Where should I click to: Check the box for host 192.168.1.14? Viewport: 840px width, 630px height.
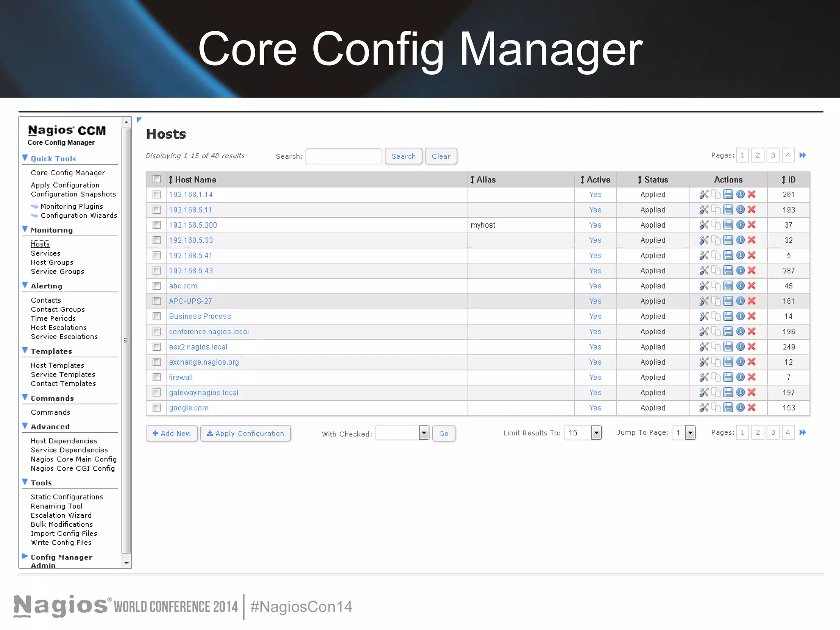(156, 194)
